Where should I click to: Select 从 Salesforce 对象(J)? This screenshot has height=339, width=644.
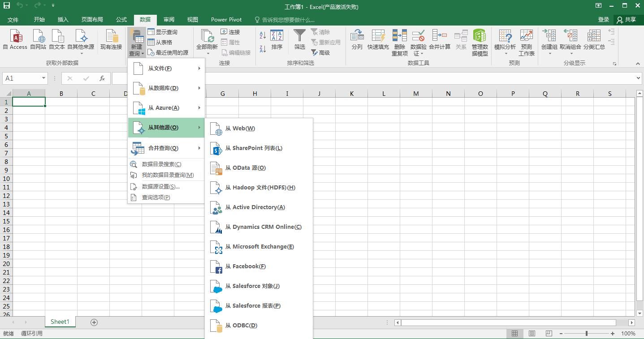[x=259, y=286]
